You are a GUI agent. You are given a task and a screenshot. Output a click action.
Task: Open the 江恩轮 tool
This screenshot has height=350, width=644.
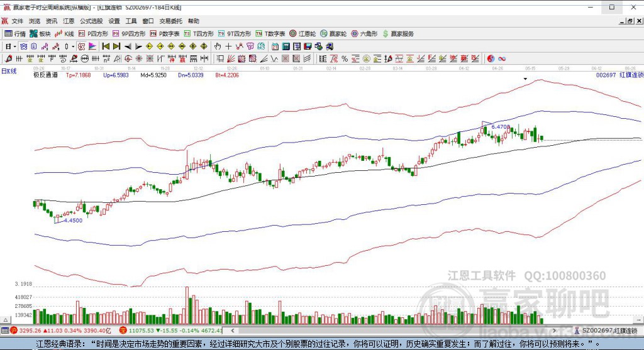tap(303, 34)
